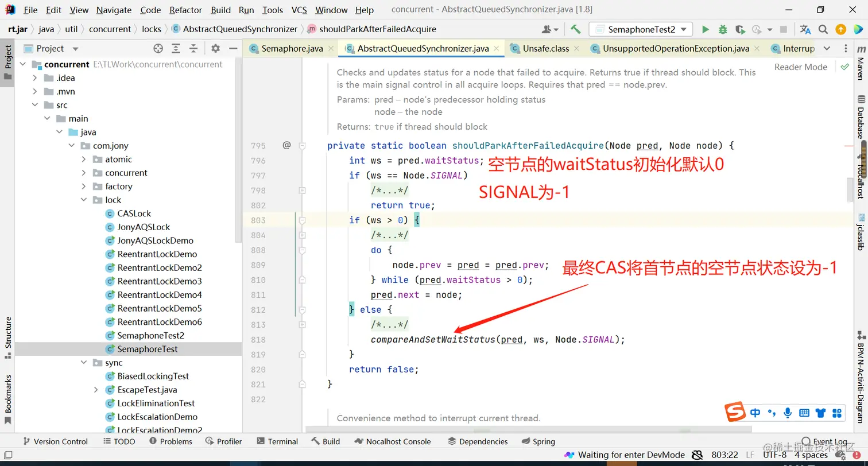Open the Refactor menu
The height and width of the screenshot is (466, 868).
(186, 10)
